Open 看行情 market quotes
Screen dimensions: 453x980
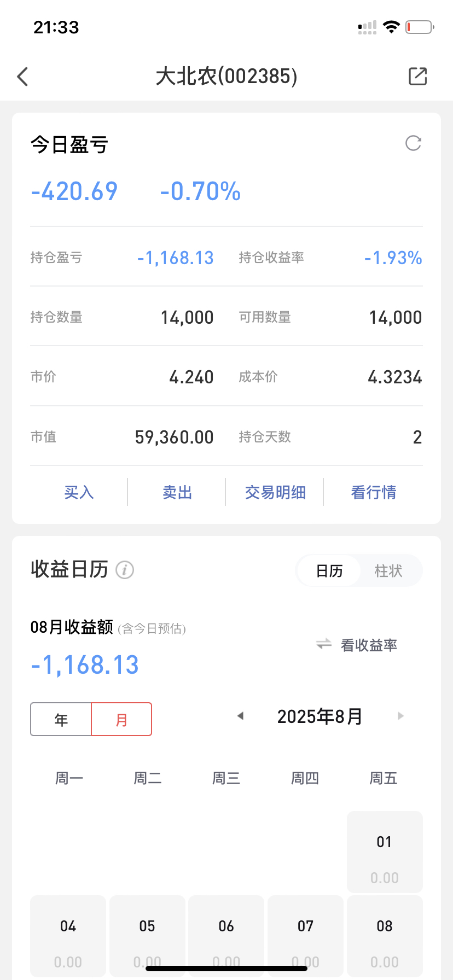tap(373, 492)
